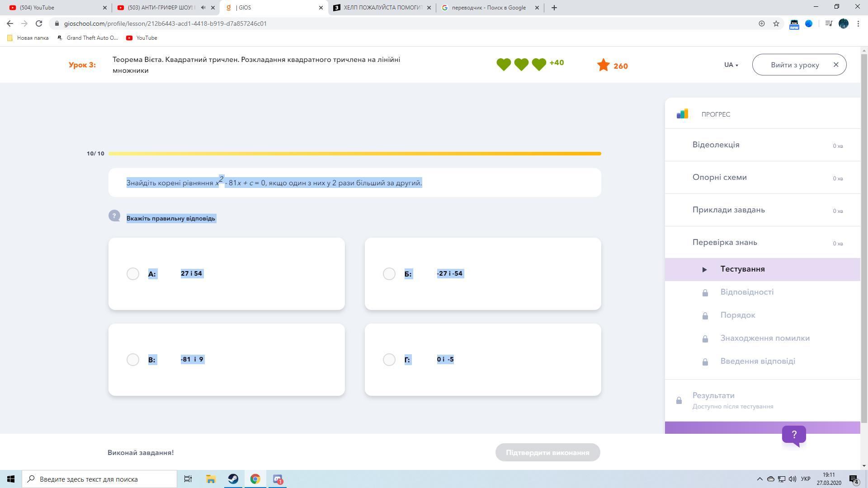Select answer А: 27 і 54
Screen dimensions: 868x488
coord(133,274)
